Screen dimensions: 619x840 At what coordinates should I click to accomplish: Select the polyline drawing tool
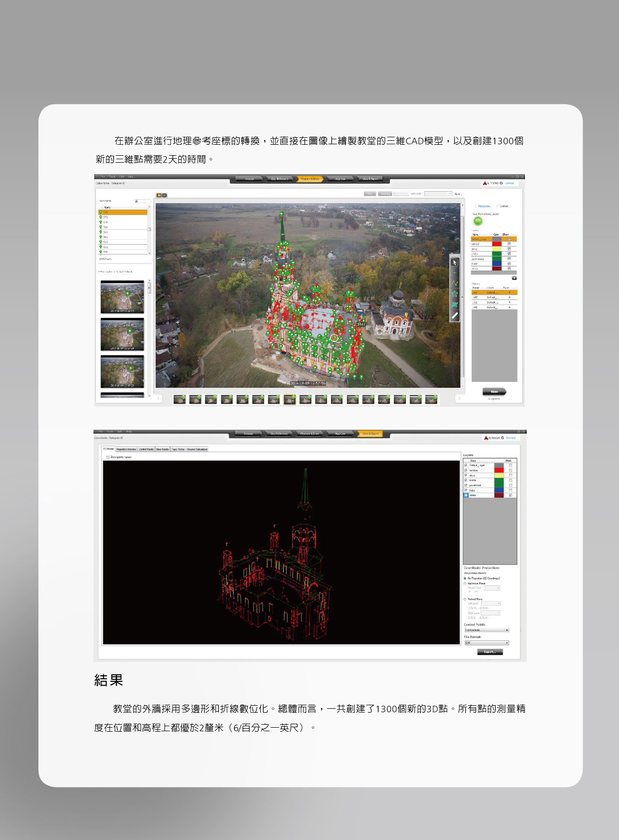point(455,283)
